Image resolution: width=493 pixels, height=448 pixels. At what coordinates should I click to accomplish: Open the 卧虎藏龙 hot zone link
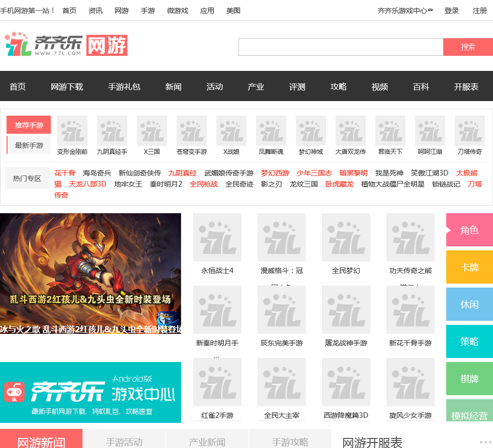pos(339,184)
